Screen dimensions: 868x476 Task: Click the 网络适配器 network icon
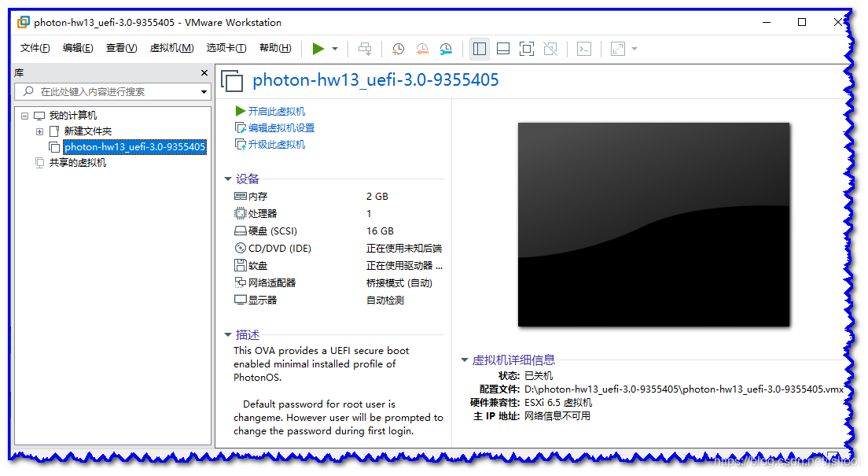(x=241, y=282)
